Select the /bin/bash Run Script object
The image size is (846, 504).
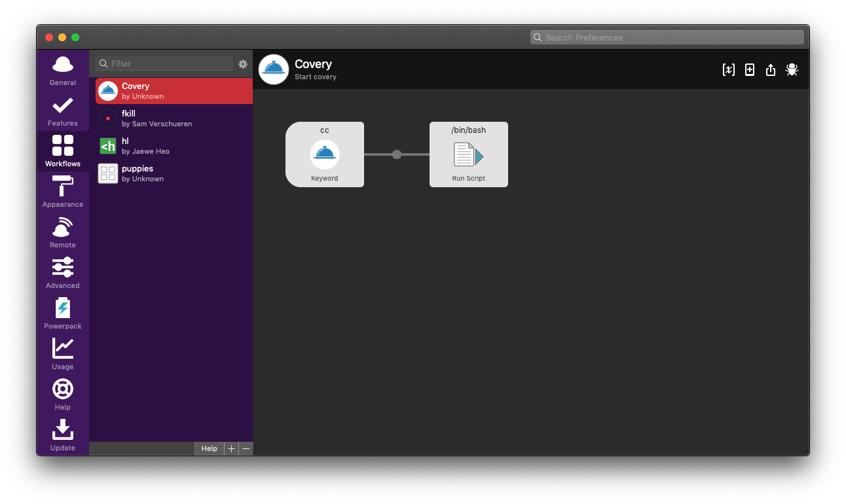469,154
